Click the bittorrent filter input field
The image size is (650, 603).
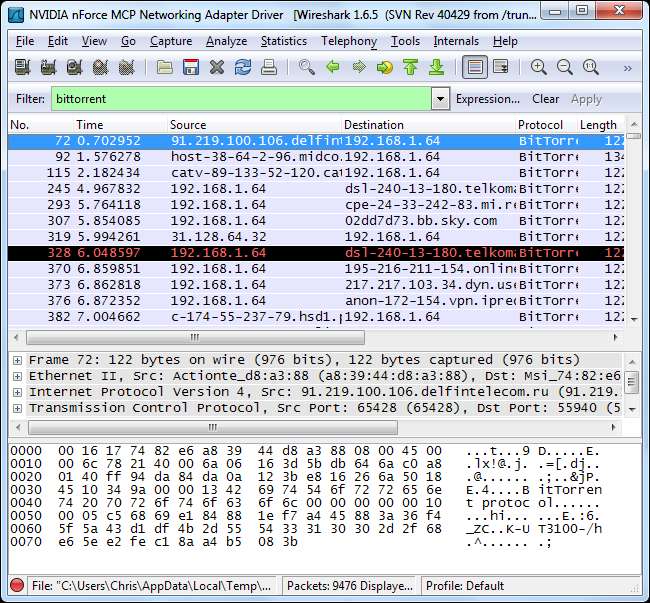pos(241,99)
